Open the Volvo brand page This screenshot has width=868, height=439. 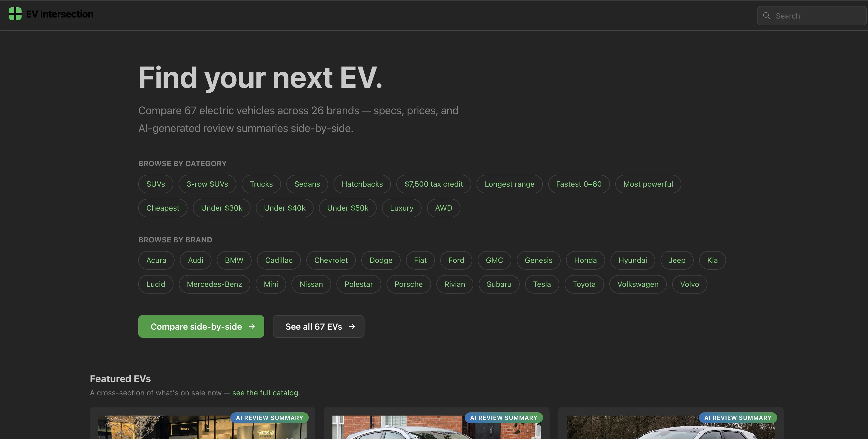[x=689, y=284]
